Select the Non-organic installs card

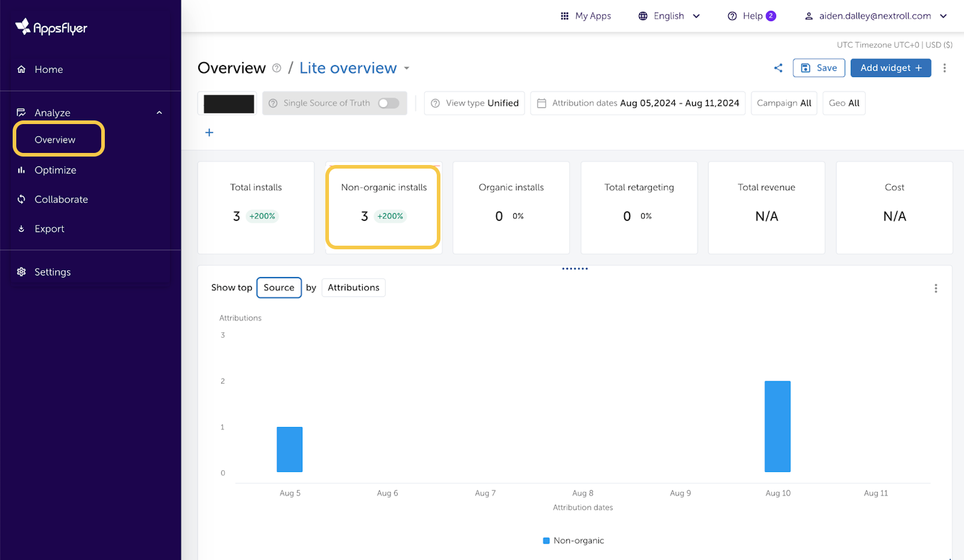(383, 207)
